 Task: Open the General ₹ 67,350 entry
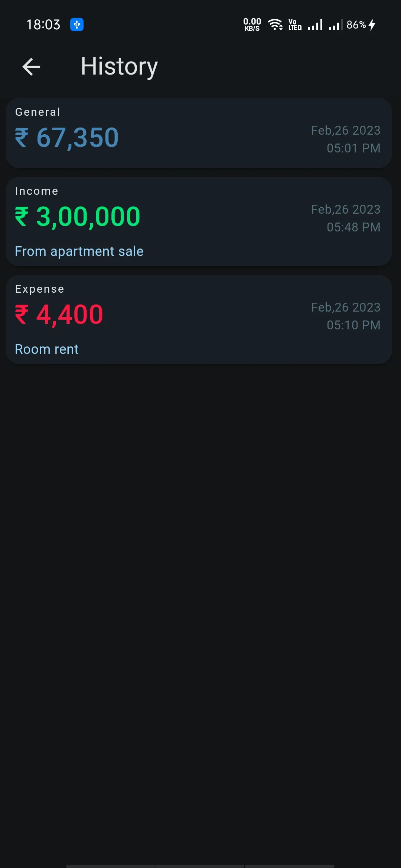click(x=199, y=133)
